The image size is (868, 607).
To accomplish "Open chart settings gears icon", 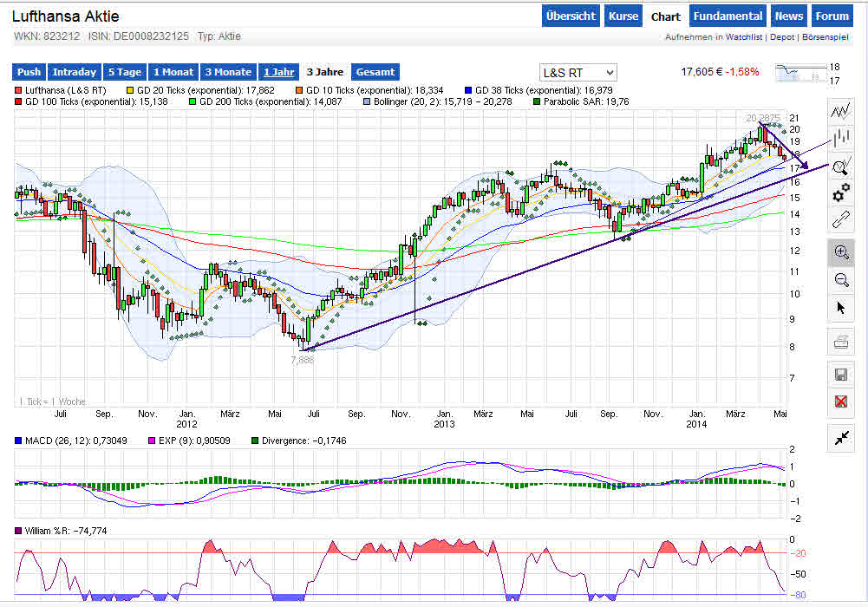I will pyautogui.click(x=840, y=193).
